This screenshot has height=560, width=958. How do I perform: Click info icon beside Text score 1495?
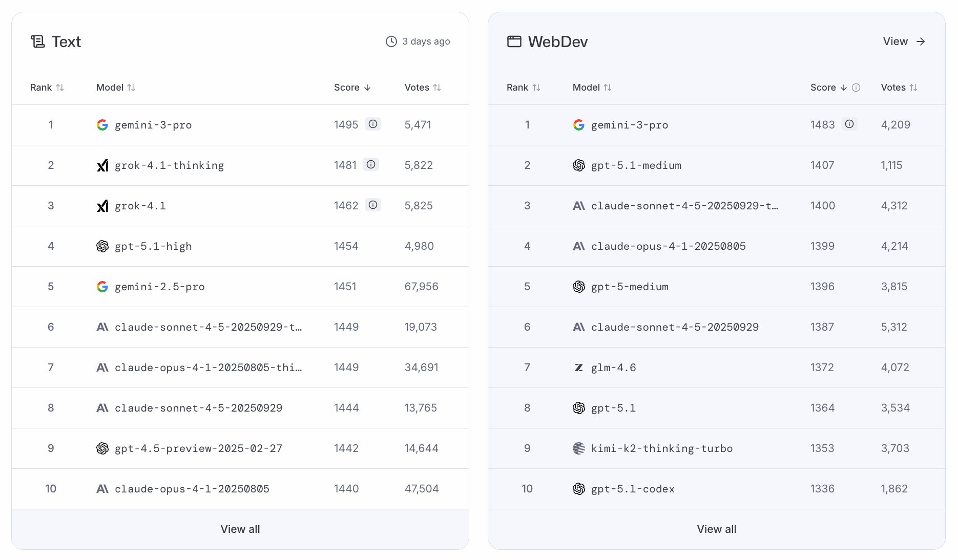(x=373, y=124)
